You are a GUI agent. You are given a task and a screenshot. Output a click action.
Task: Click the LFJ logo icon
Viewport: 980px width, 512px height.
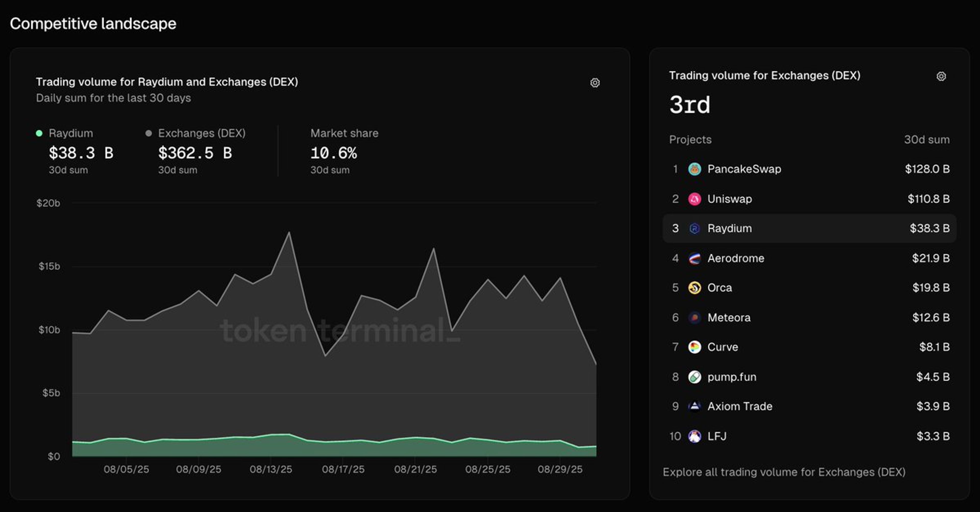pyautogui.click(x=695, y=436)
